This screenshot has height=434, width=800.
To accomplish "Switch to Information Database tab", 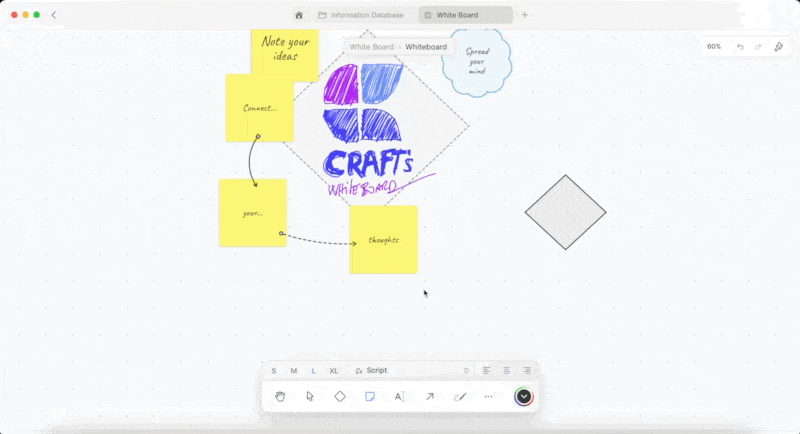I will point(362,15).
